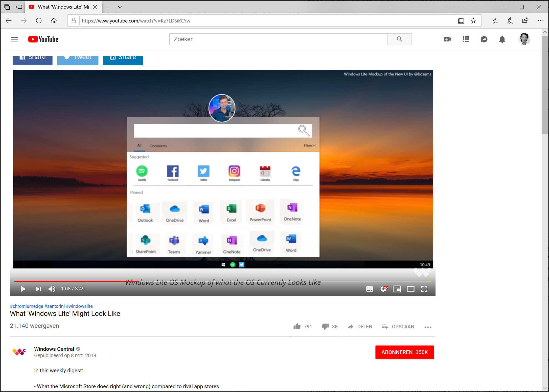Screen dimensions: 549x392
Task: Mute the video volume speaker
Action: coord(52,289)
